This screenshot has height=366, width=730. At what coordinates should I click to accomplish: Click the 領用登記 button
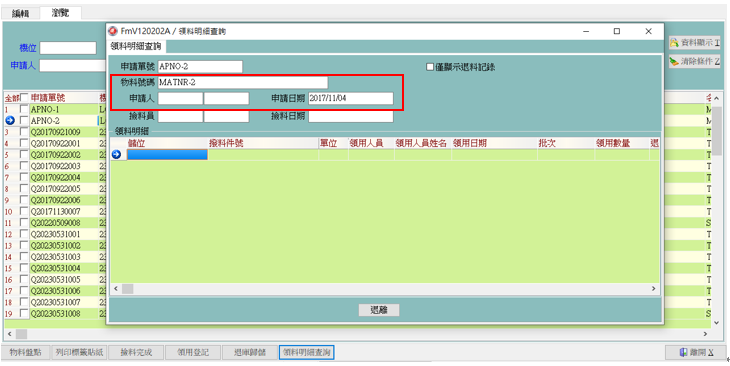193,352
